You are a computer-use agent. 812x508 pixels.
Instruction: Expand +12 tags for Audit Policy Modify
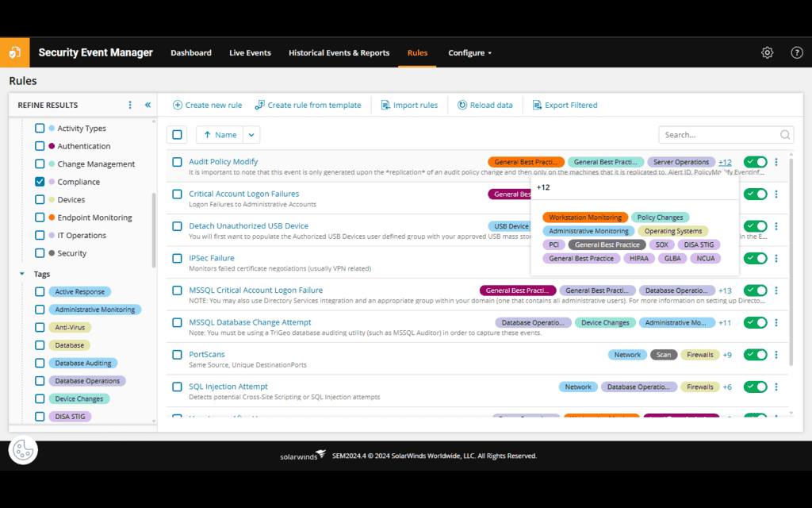tap(725, 162)
